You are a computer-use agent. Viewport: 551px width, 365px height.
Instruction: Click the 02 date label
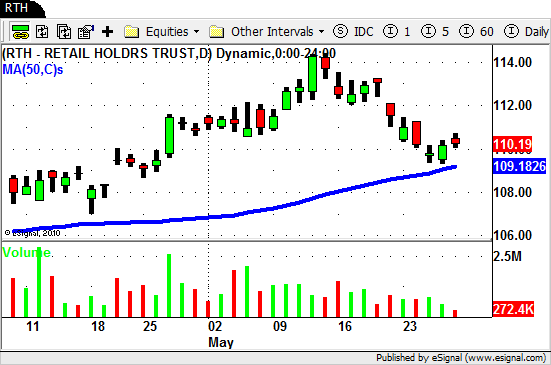point(215,326)
